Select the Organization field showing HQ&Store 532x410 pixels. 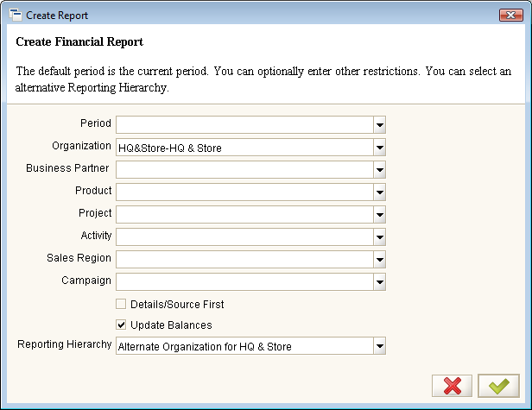click(245, 148)
